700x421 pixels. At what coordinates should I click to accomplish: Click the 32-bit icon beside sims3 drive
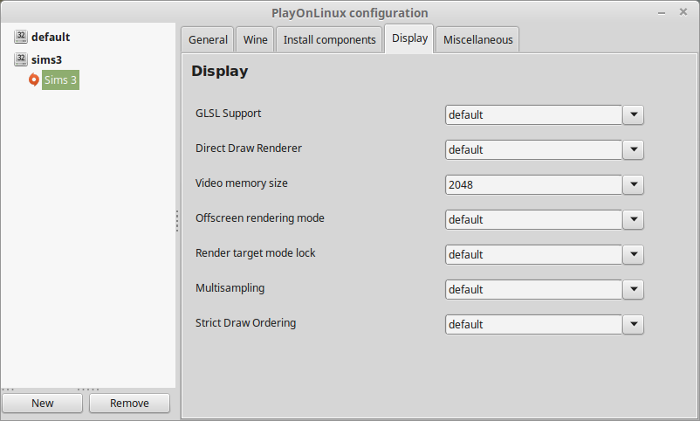(21, 60)
